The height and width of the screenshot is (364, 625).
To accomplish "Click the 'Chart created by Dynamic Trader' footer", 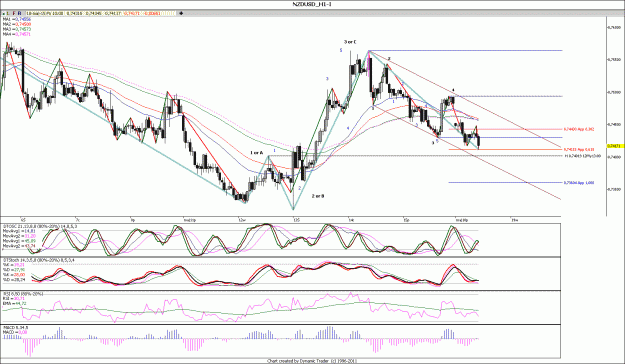I will click(312, 361).
